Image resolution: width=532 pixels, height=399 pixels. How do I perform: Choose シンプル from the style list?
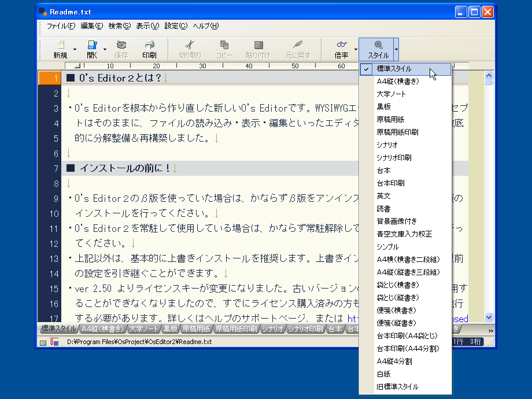tap(405, 247)
